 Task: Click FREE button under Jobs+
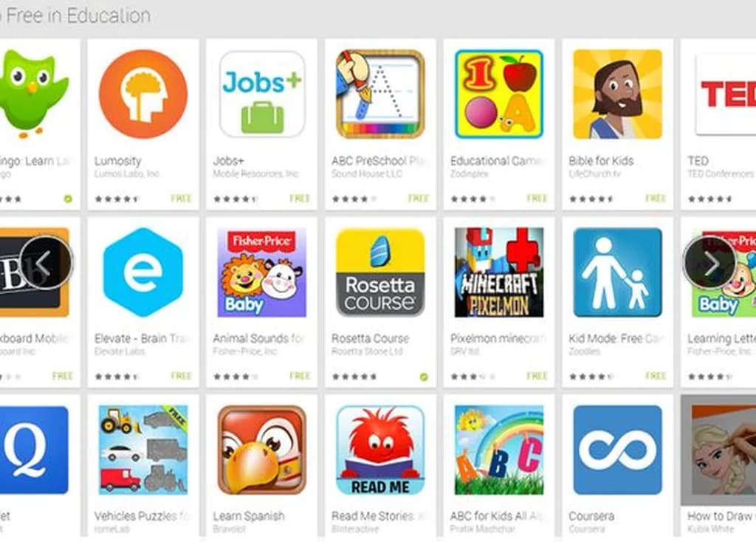click(x=300, y=198)
